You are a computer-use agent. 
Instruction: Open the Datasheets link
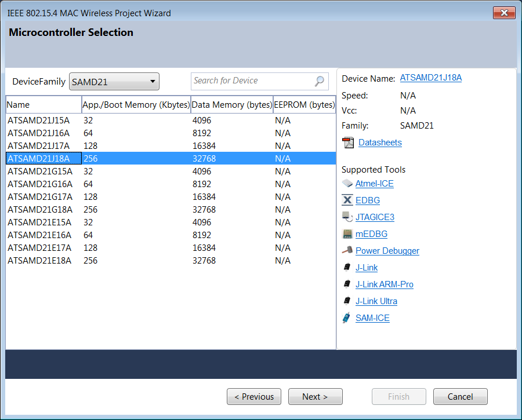point(380,143)
